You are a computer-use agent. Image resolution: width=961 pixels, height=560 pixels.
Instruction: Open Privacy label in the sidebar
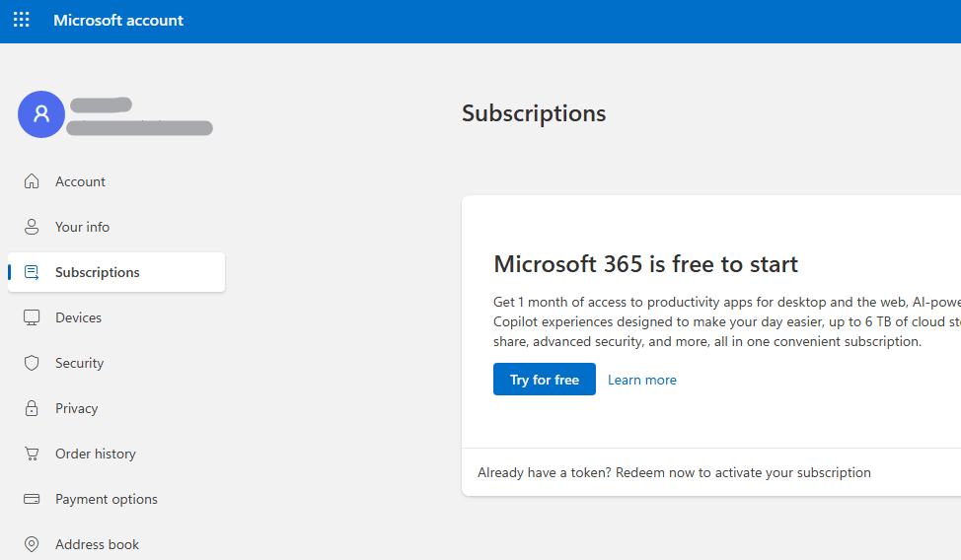pyautogui.click(x=77, y=408)
